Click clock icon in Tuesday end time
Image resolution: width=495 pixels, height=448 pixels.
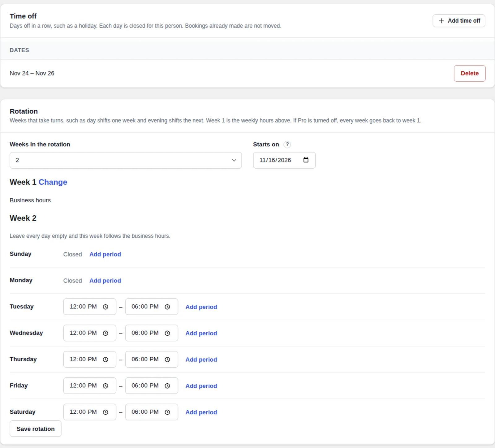[x=167, y=307]
